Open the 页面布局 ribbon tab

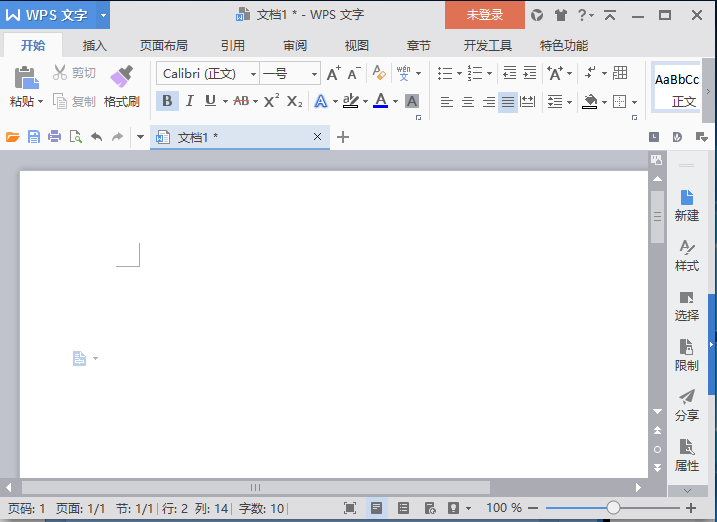pyautogui.click(x=164, y=46)
